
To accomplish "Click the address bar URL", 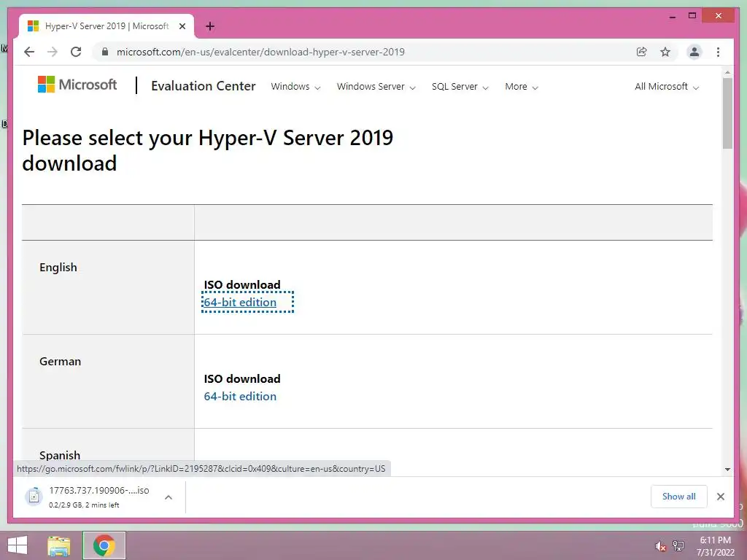I will [x=260, y=52].
